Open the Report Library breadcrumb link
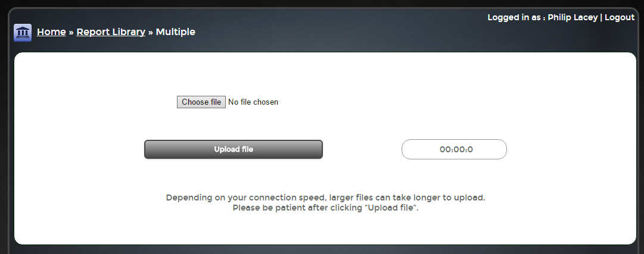The width and height of the screenshot is (644, 254). [111, 32]
